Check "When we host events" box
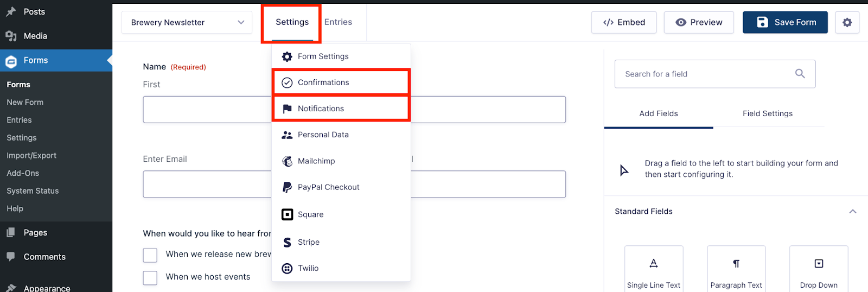 coord(150,278)
